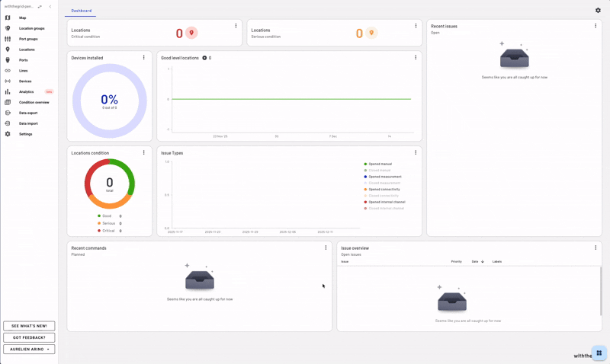
Task: Sort issues by the Date column
Action: (476, 262)
